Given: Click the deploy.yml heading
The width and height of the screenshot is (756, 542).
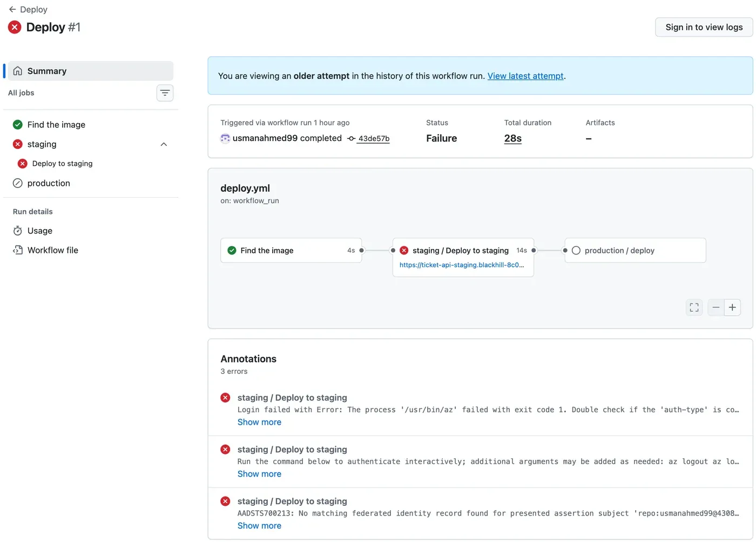Looking at the screenshot, I should [245, 188].
